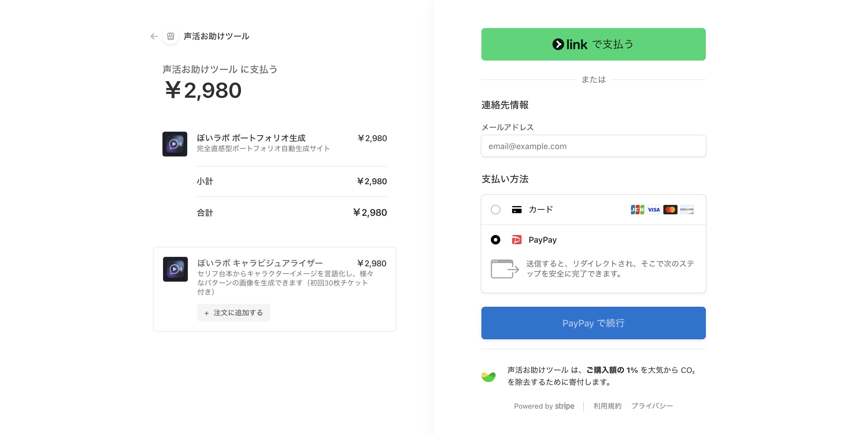
Task: Click the JCB card brand icon
Action: 637,209
